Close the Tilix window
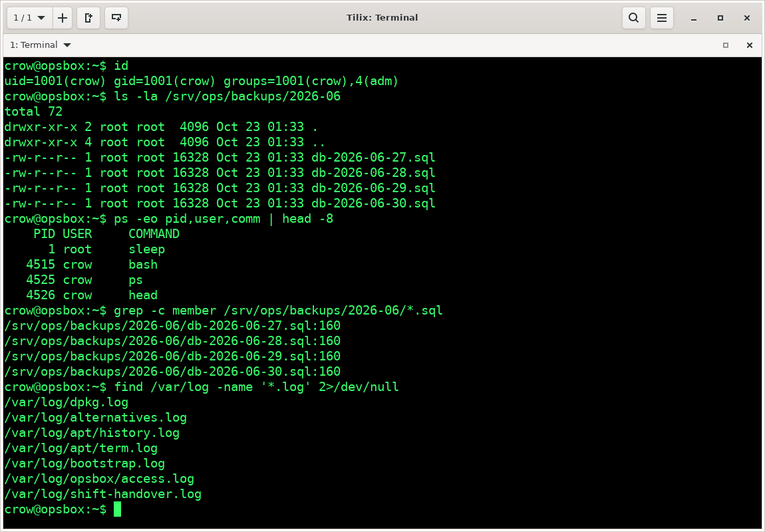Image resolution: width=765 pixels, height=532 pixels. pos(747,18)
